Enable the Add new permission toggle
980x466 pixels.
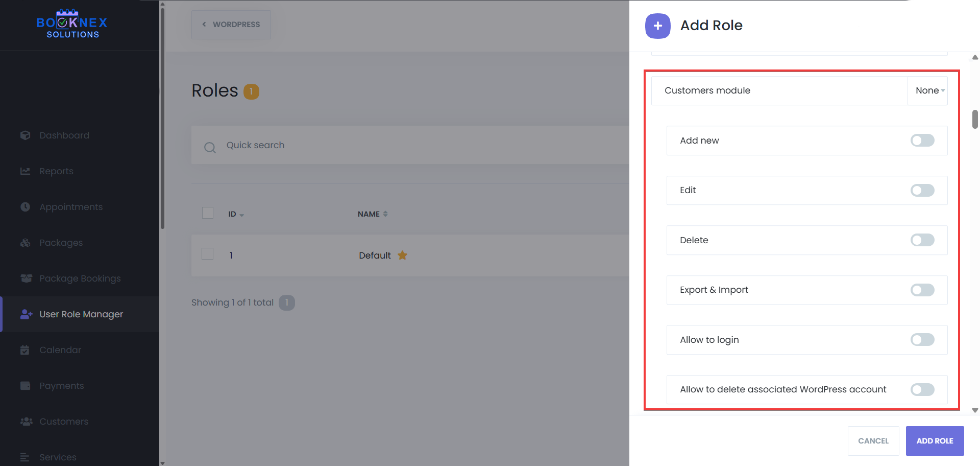(x=922, y=141)
